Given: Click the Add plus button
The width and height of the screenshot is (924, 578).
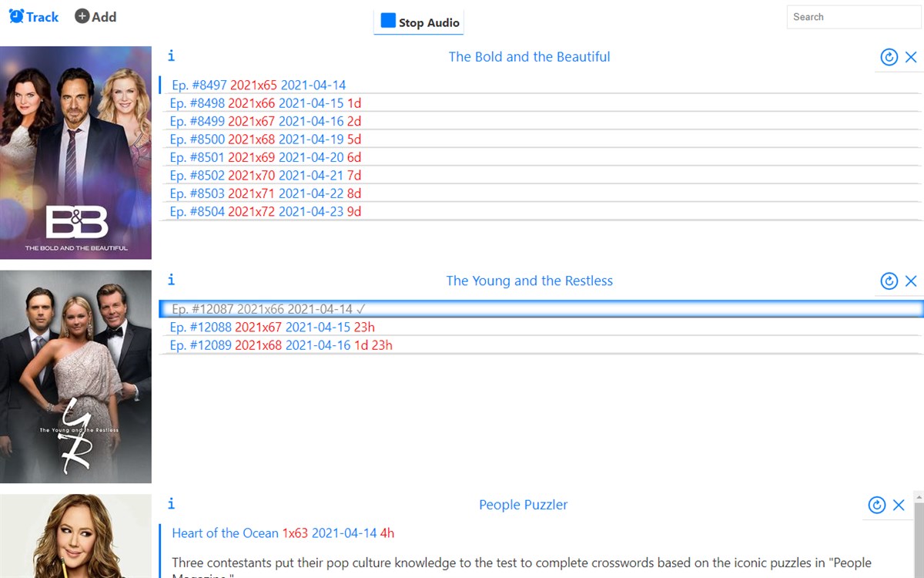Looking at the screenshot, I should click(95, 16).
